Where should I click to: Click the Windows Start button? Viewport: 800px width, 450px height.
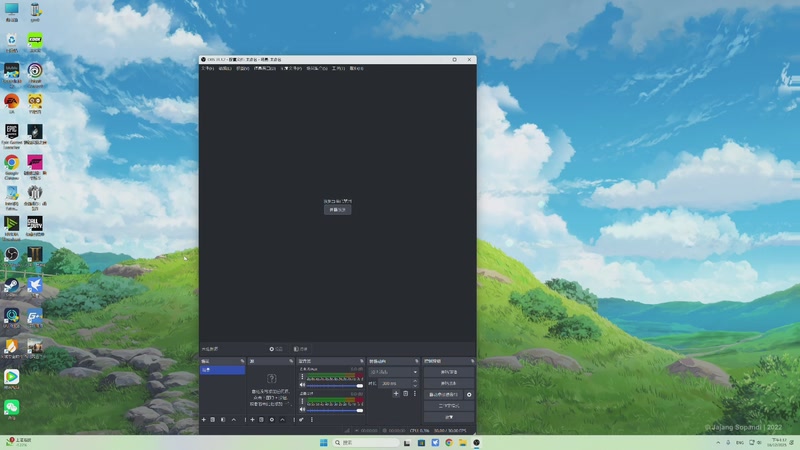(x=323, y=442)
